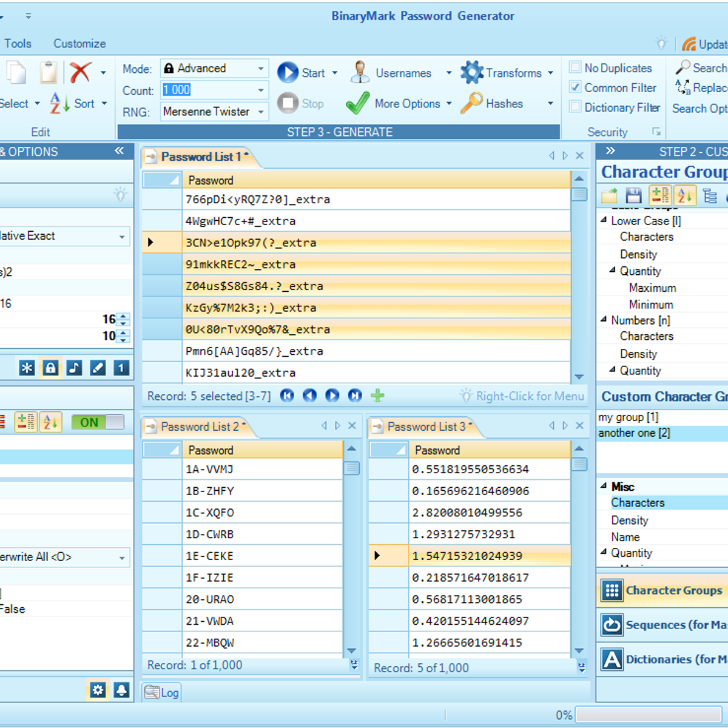This screenshot has height=728, width=728.
Task: Switch off the green ON toggle
Action: (98, 422)
